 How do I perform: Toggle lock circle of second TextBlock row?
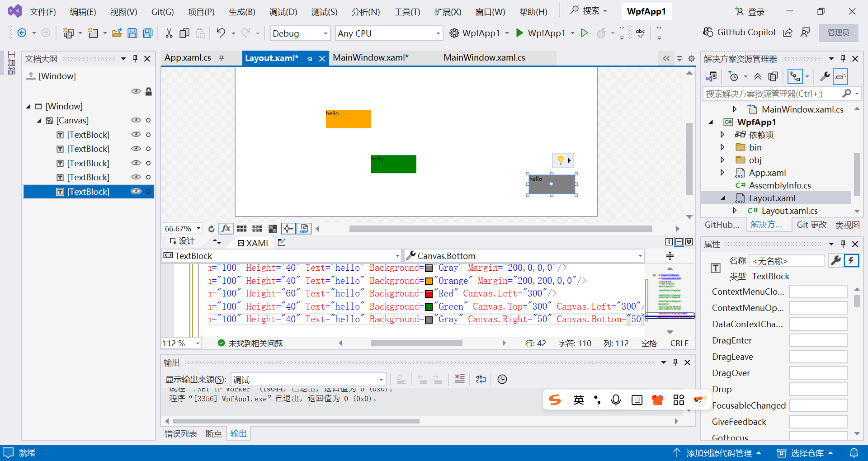point(148,149)
